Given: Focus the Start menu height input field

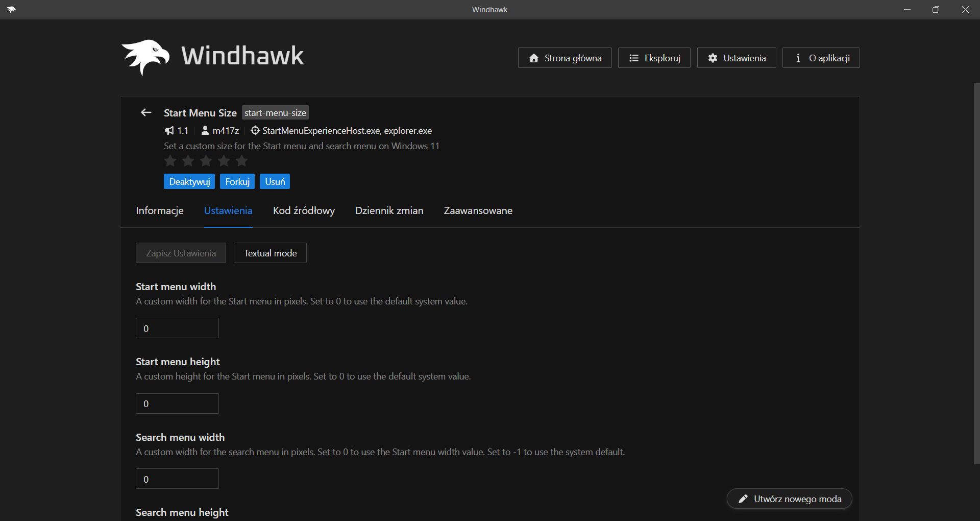Looking at the screenshot, I should point(177,404).
